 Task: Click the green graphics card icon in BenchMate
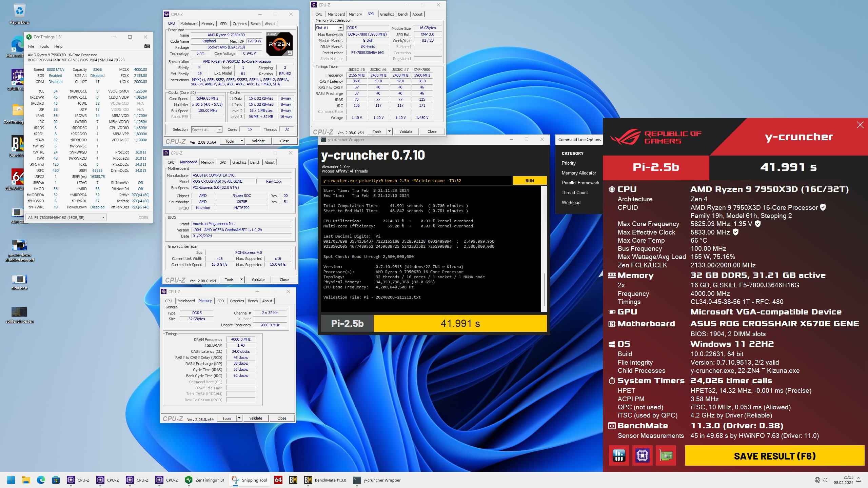666,455
